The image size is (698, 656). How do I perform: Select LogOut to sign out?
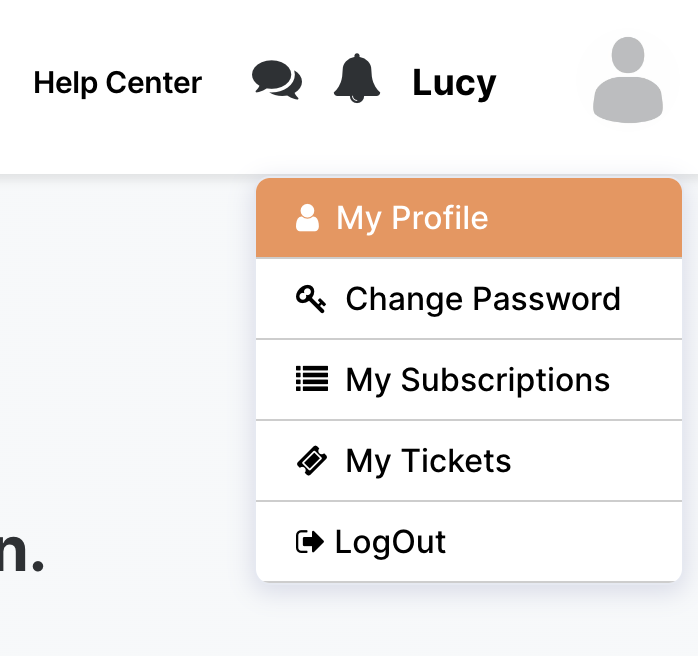coord(390,542)
